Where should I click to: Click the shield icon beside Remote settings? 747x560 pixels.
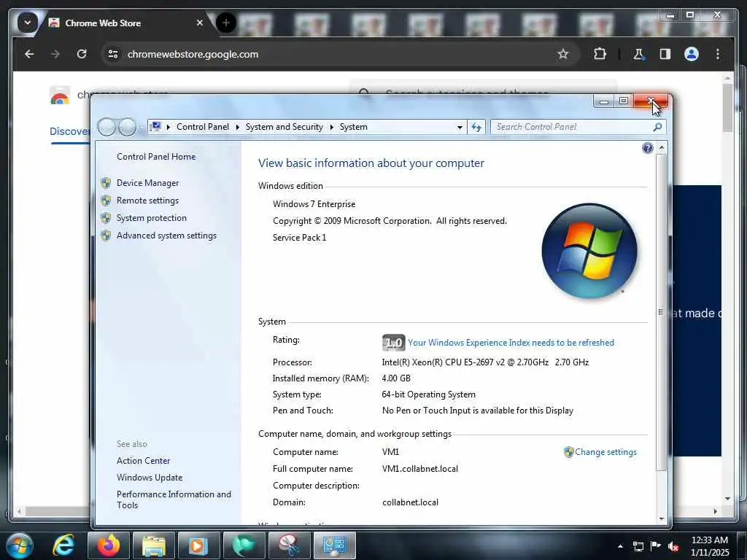pos(106,201)
